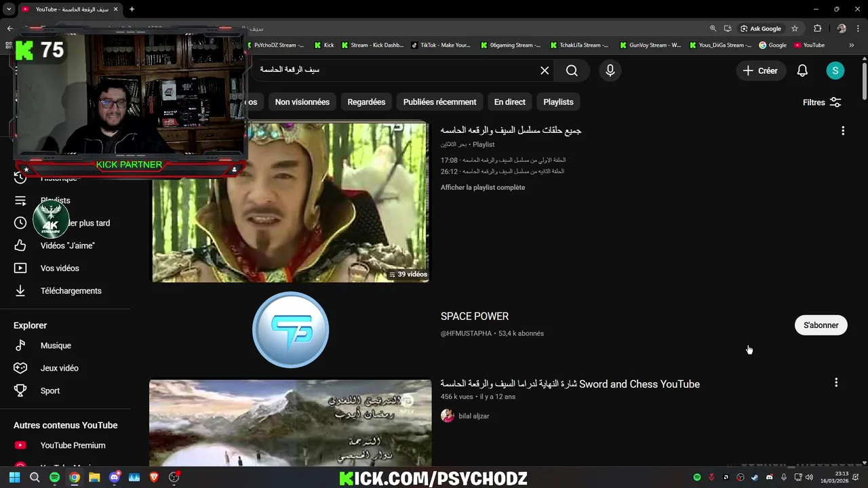Open Discord from the taskbar

[x=114, y=477]
